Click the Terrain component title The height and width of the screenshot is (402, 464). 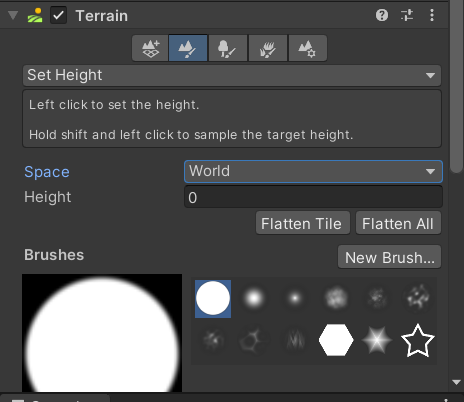point(102,16)
